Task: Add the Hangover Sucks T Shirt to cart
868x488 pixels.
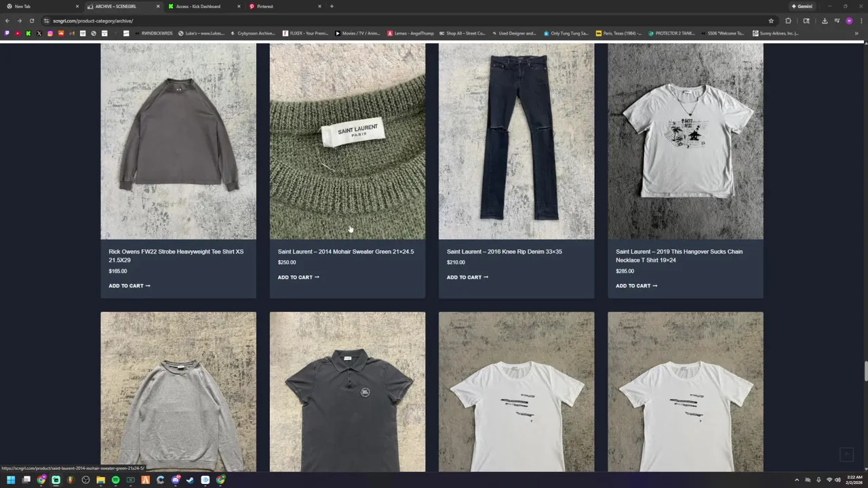Action: [636, 285]
